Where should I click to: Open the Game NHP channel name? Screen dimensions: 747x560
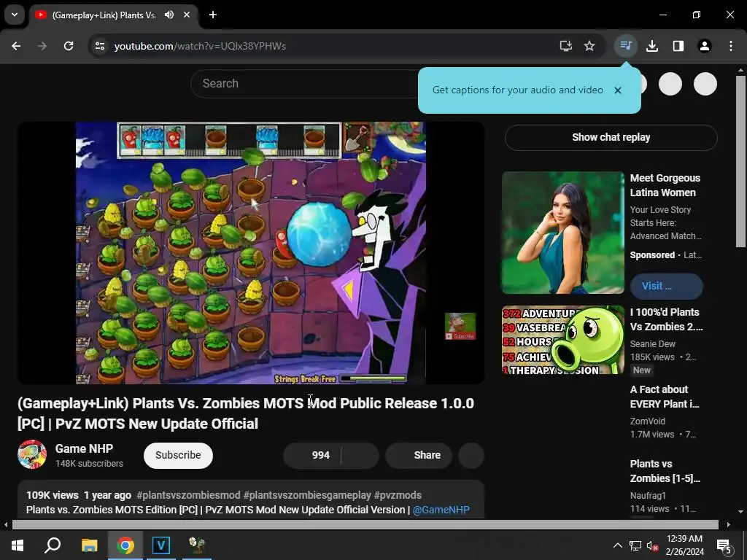click(85, 448)
